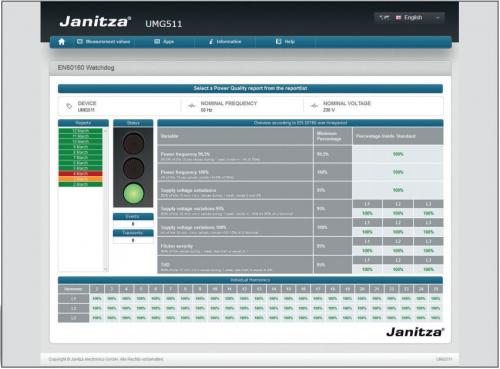Click the language dropdown arrow
Image resolution: width=500 pixels, height=369 pixels.
pyautogui.click(x=438, y=18)
